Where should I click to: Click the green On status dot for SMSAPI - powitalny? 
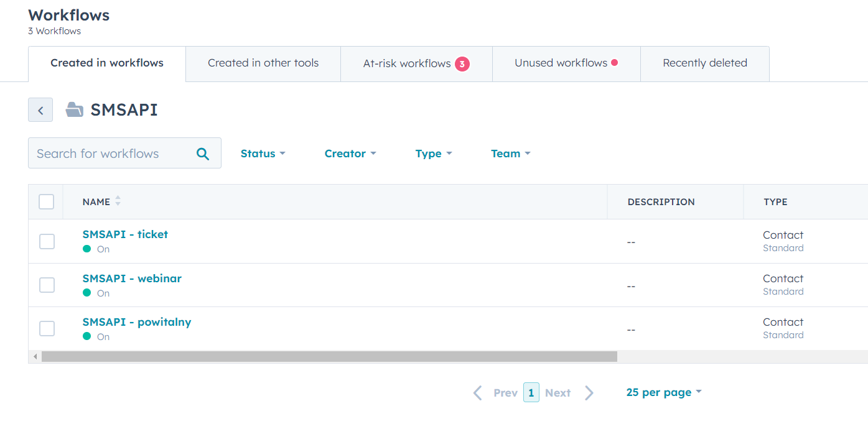(87, 336)
